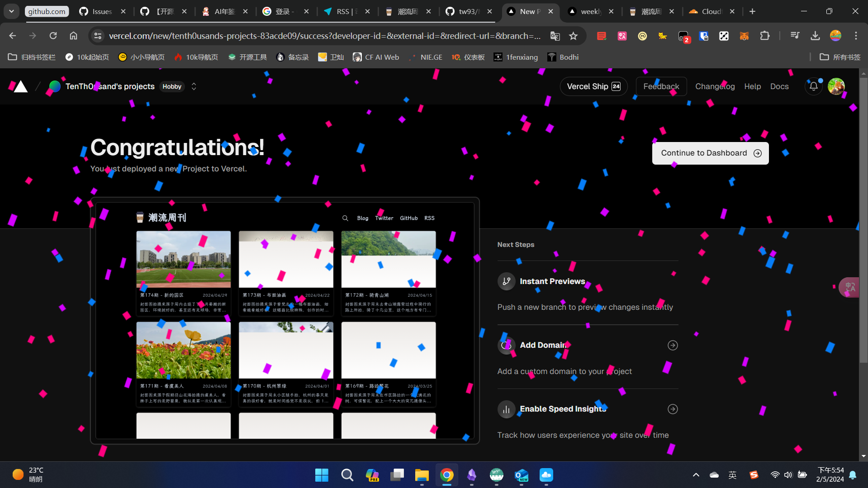
Task: Close the New Project tab
Action: click(550, 12)
